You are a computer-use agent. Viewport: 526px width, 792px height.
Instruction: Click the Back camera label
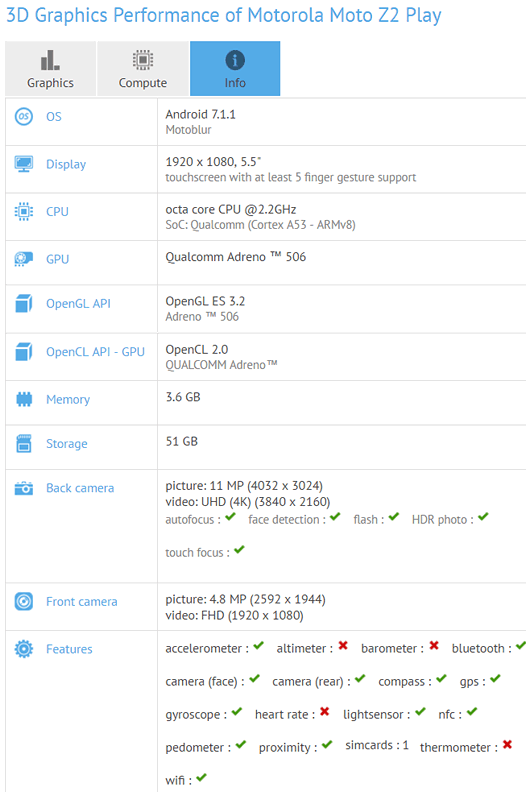80,488
